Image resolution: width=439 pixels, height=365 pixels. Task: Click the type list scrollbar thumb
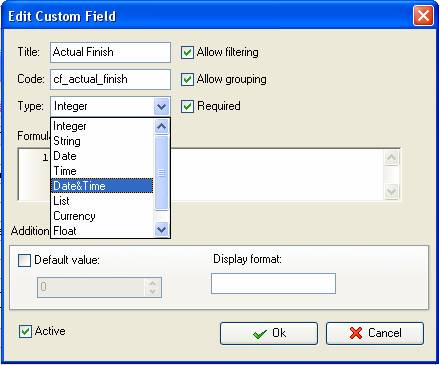[162, 173]
